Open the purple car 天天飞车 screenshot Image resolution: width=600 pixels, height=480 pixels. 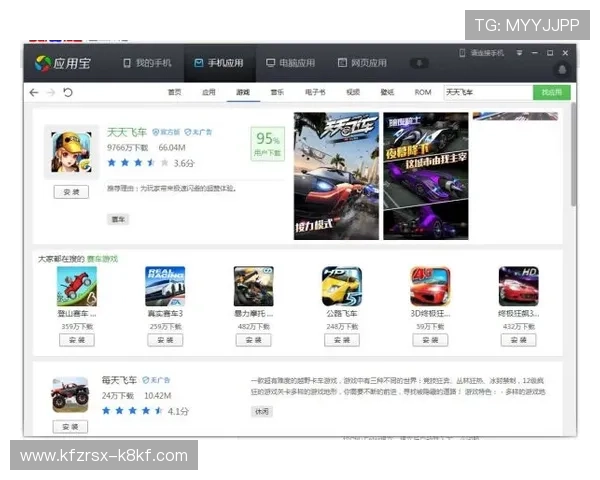426,176
